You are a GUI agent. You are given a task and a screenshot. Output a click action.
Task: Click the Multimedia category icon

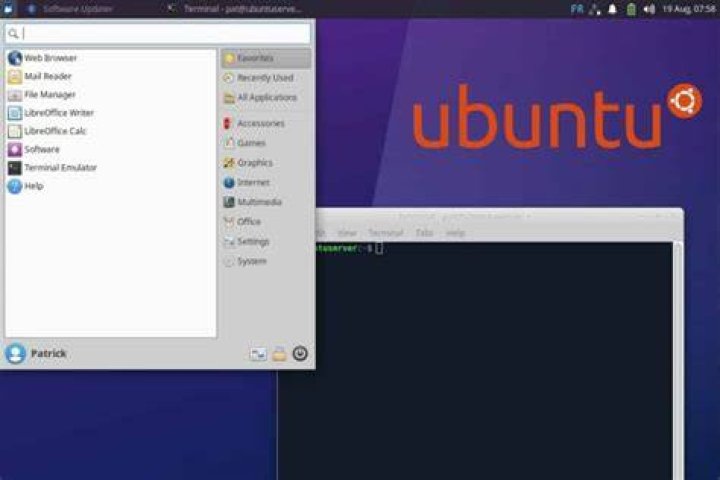(x=229, y=202)
